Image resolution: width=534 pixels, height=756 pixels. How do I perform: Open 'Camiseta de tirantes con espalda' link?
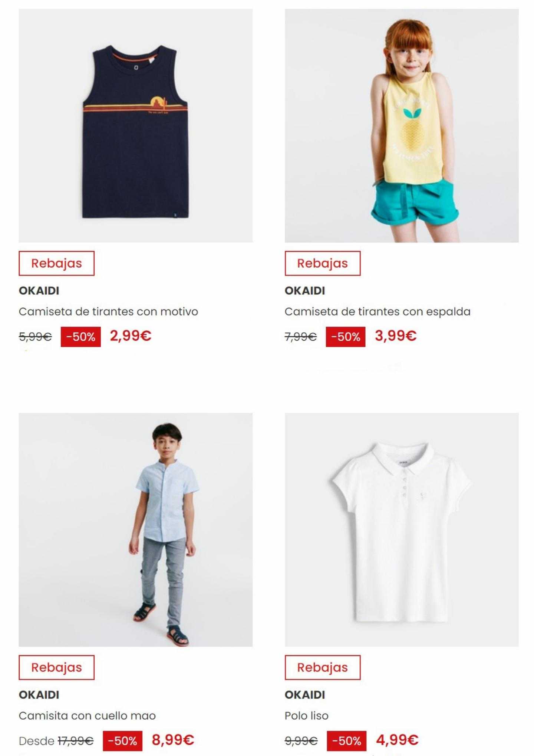[x=378, y=311]
